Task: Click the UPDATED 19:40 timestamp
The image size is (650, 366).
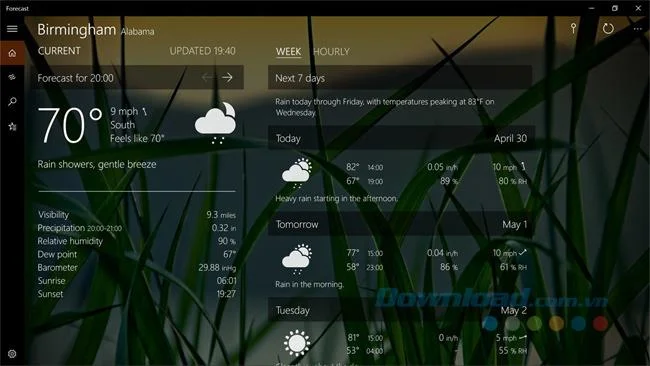Action: click(202, 51)
